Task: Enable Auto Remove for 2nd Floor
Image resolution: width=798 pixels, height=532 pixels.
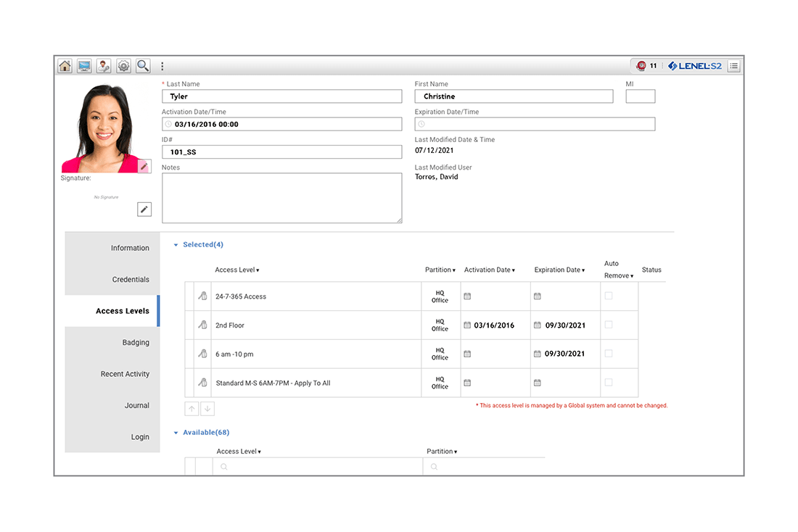Action: [609, 325]
